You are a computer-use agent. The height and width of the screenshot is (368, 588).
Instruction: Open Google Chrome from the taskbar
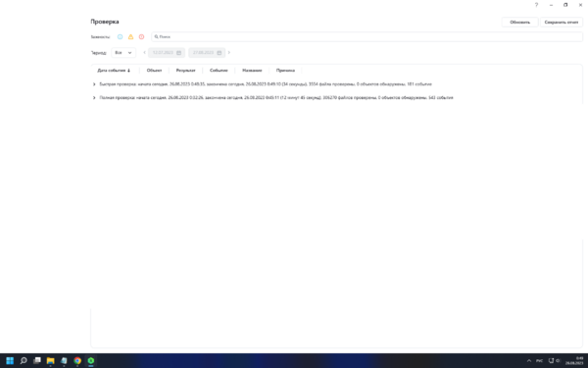click(77, 360)
